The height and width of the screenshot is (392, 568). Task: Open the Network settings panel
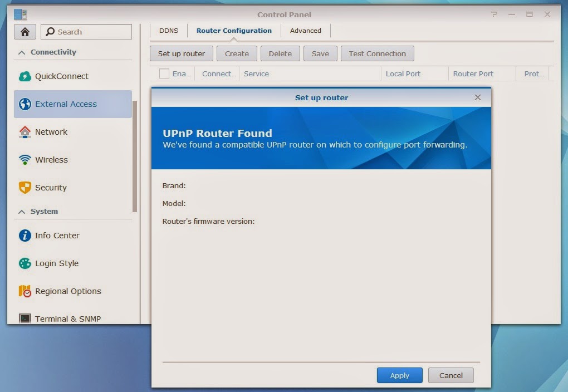(x=51, y=132)
